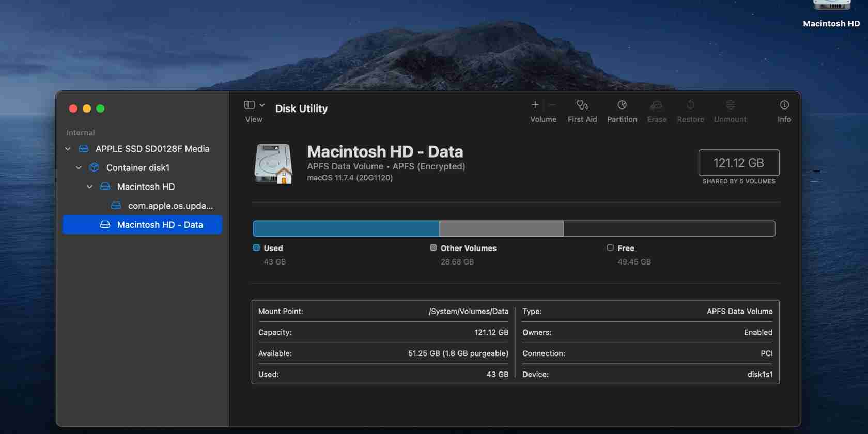Click the 121.12 GB capacity box
Image resolution: width=868 pixels, height=434 pixels.
739,163
